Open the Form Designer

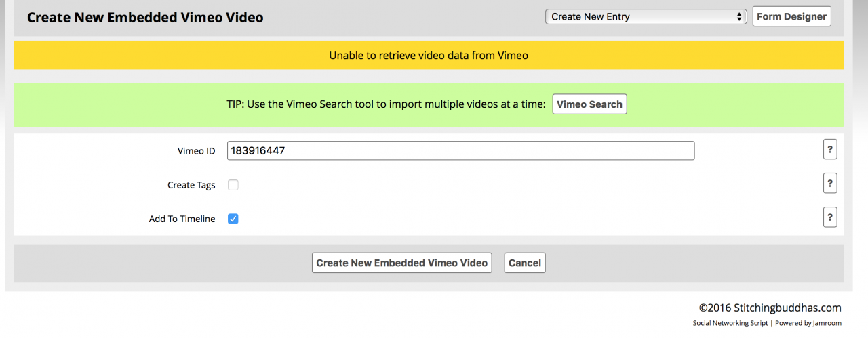point(791,17)
